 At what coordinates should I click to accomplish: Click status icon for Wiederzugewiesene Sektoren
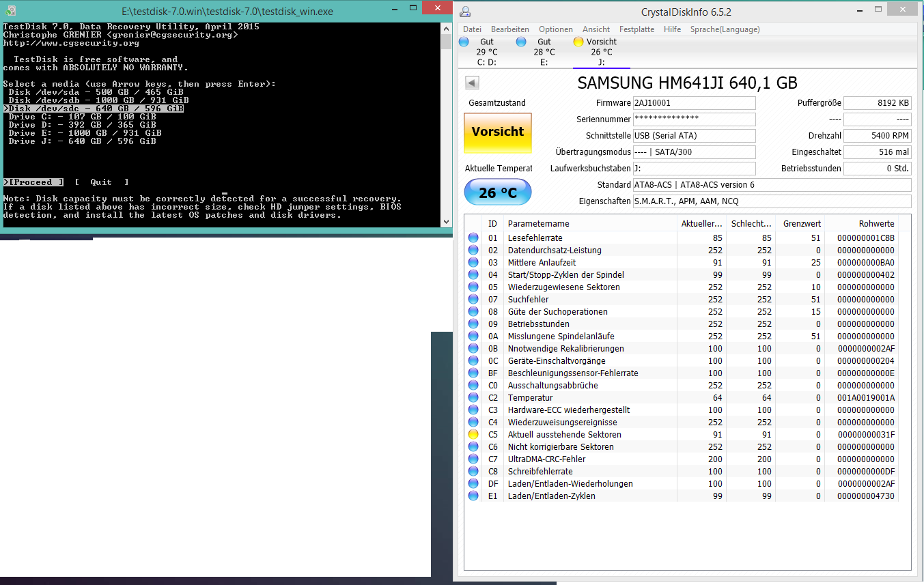(473, 287)
